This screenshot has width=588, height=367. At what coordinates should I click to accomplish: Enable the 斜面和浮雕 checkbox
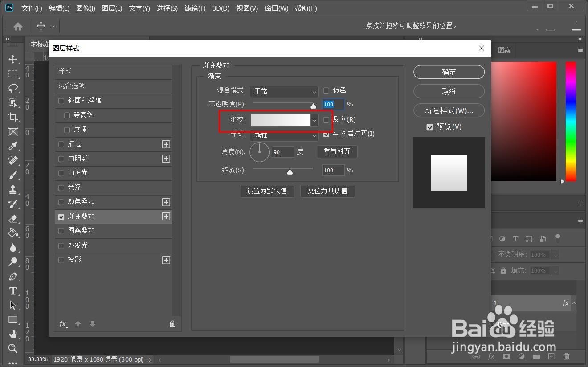click(x=61, y=101)
